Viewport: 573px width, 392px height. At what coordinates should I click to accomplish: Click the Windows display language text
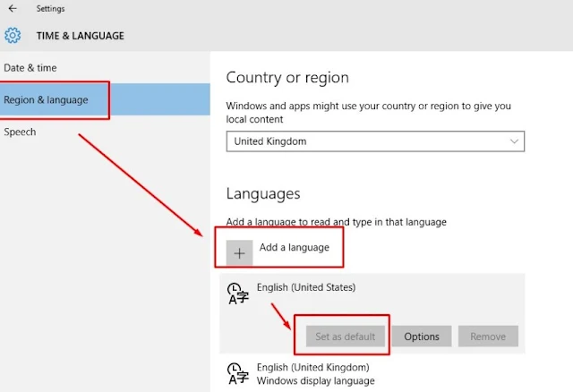tap(316, 380)
